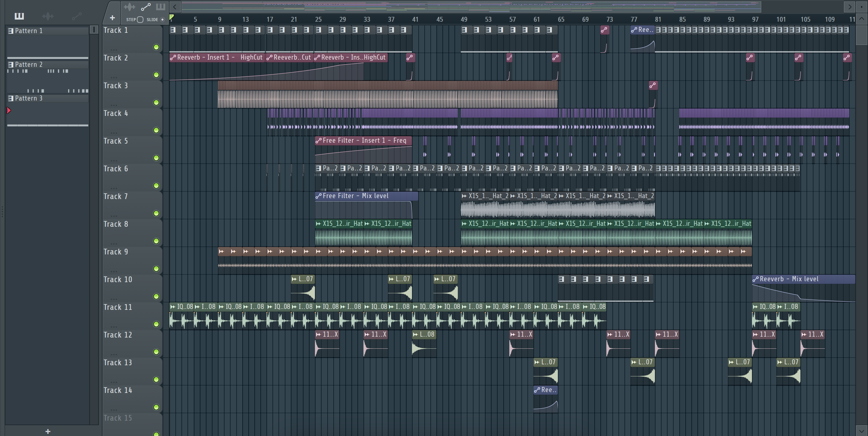
Task: Toggle STEP editing mode
Action: coord(140,20)
